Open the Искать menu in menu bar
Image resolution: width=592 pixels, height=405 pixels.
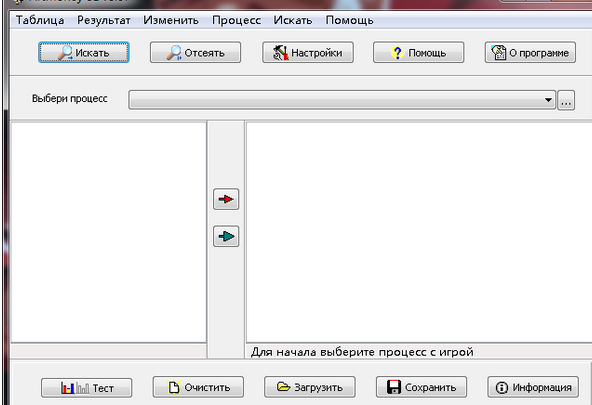[x=293, y=20]
